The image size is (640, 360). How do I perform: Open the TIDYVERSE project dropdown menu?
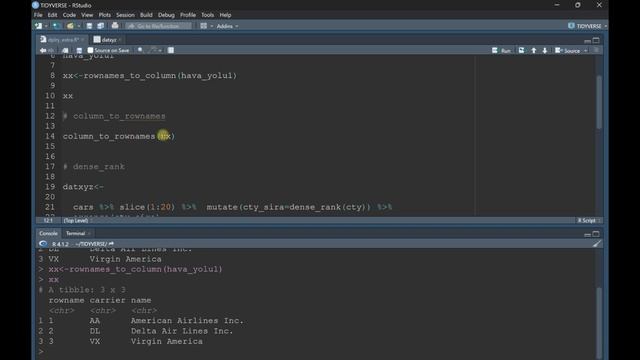coord(587,26)
